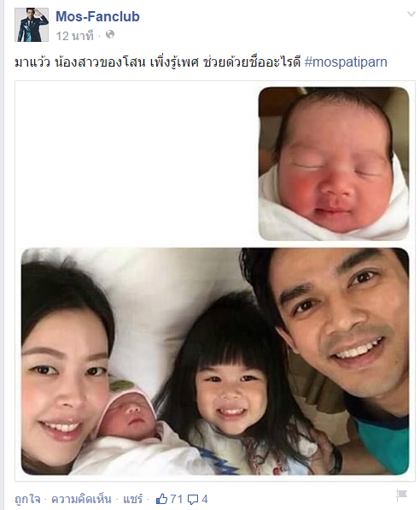The height and width of the screenshot is (510, 420).
Task: Click the 71 likes count
Action: click(177, 499)
